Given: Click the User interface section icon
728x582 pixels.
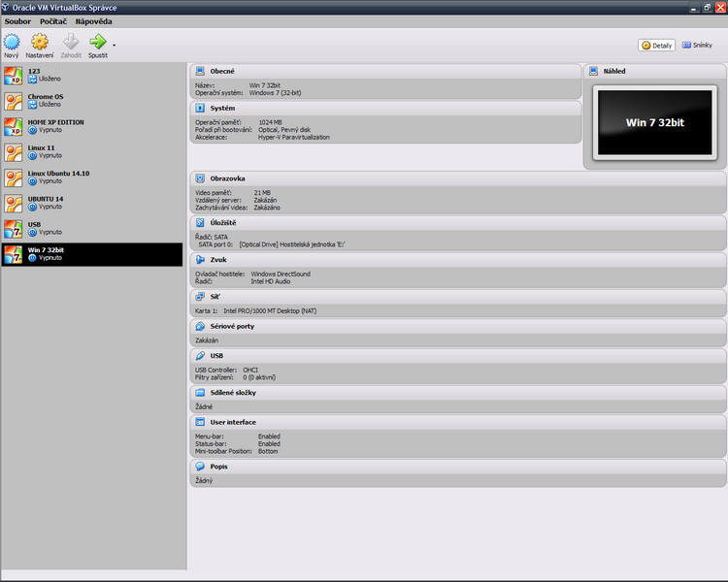Looking at the screenshot, I should tap(200, 422).
